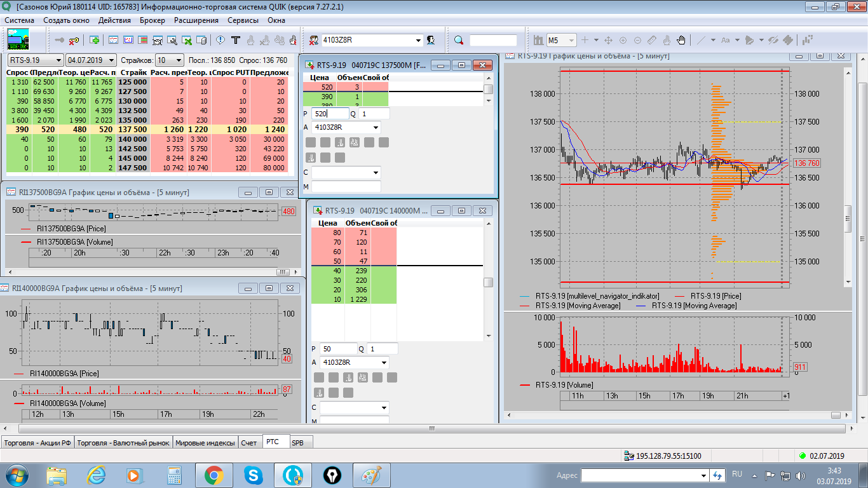Open the RTS-9.19 instrument dropdown in options board
This screenshot has height=488, width=868.
[58, 60]
